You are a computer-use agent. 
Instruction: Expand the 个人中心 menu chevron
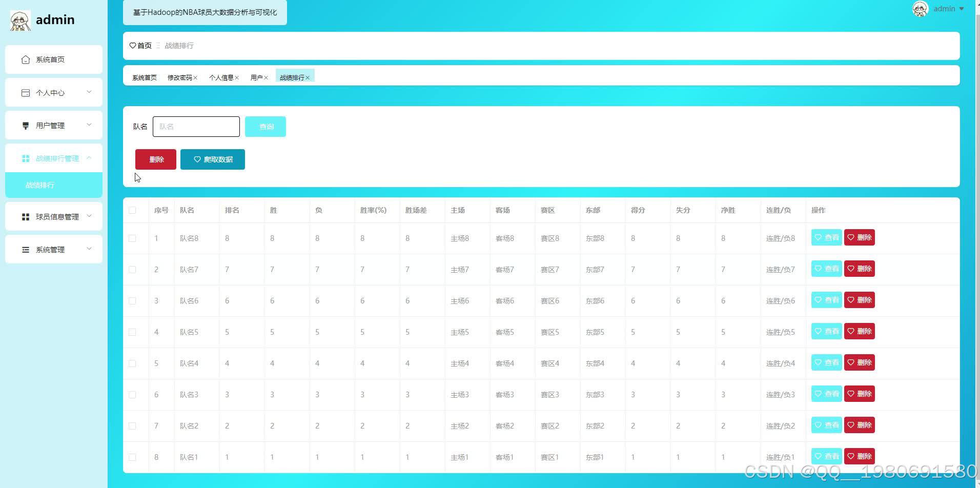pos(89,92)
